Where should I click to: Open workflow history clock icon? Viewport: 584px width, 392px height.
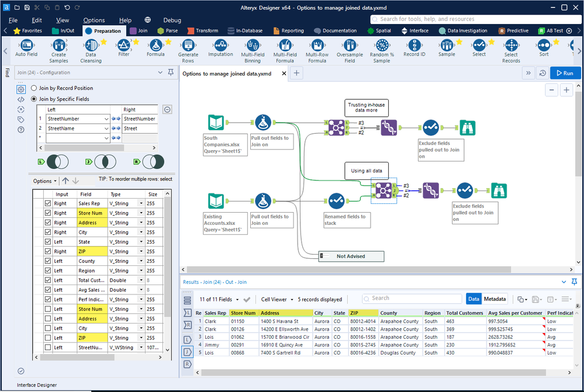542,73
